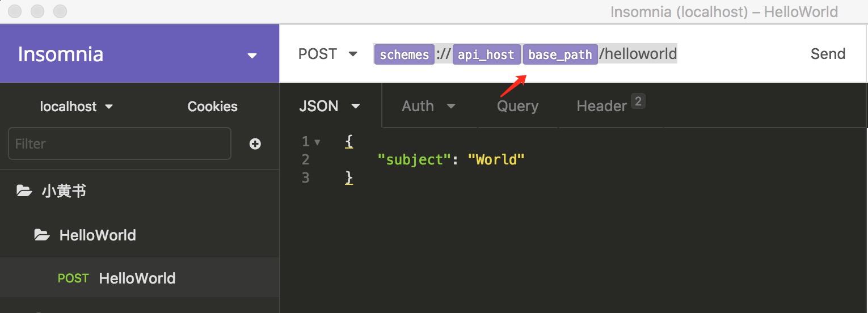Image resolution: width=868 pixels, height=313 pixels.
Task: Open the localhost environment dropdown
Action: coord(76,107)
